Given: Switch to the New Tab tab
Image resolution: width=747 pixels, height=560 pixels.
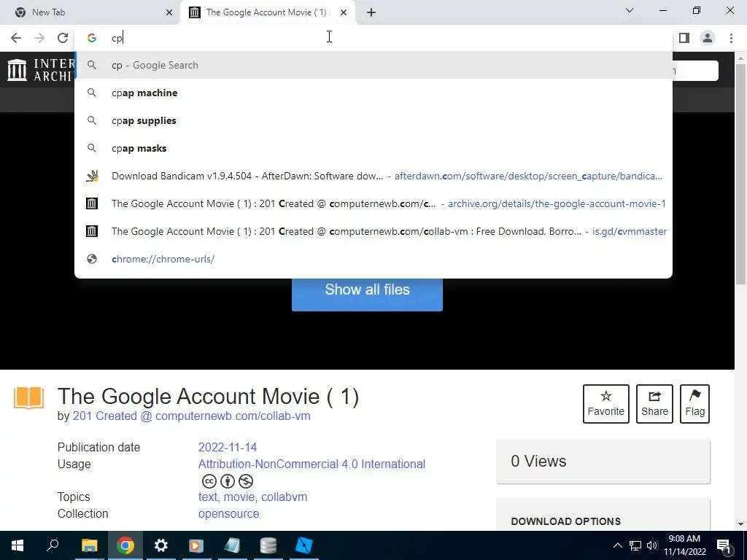Looking at the screenshot, I should [x=90, y=12].
